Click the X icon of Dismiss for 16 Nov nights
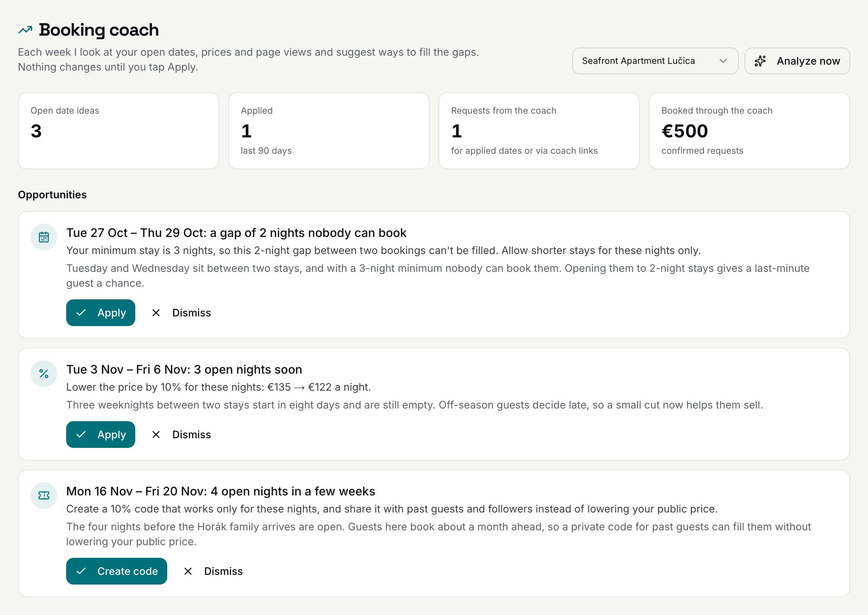Image resolution: width=868 pixels, height=615 pixels. click(x=188, y=571)
